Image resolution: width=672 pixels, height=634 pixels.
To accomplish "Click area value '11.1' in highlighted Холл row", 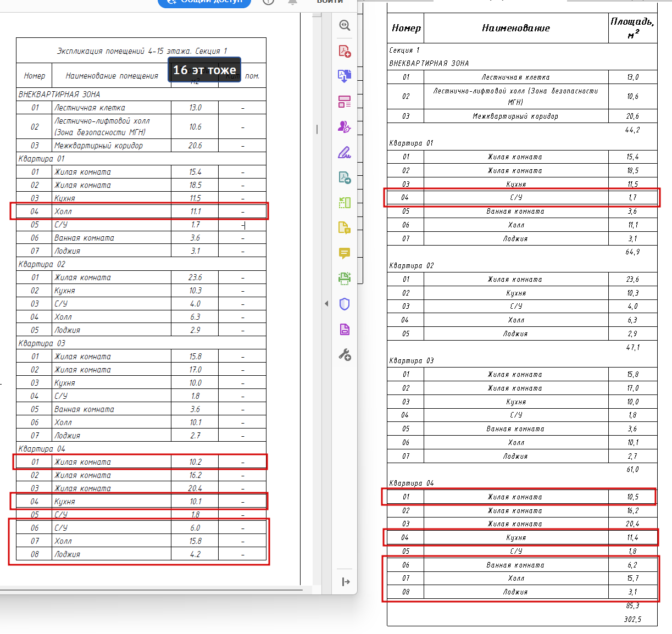I will click(195, 212).
